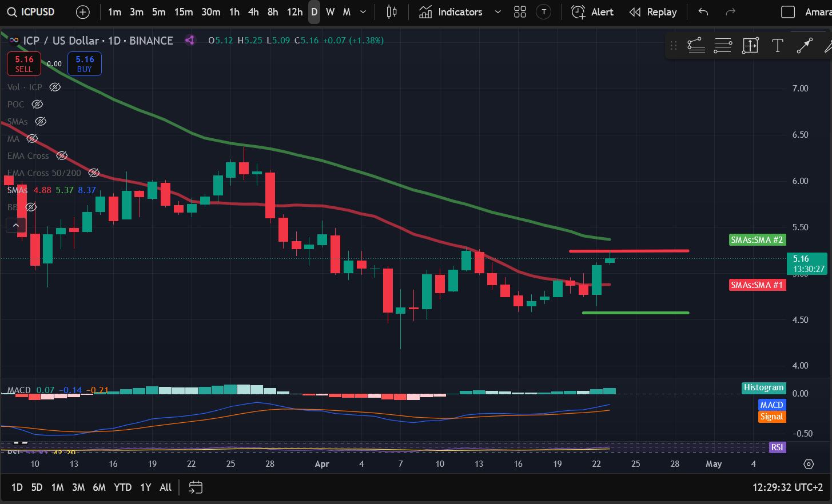Image resolution: width=832 pixels, height=504 pixels.
Task: Open the Indicators dialog
Action: [451, 12]
